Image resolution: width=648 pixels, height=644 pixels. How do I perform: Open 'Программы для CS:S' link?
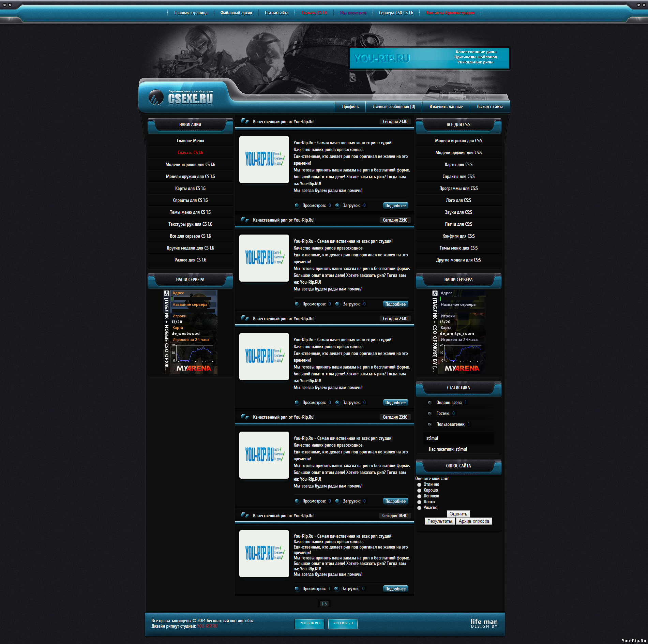pos(458,189)
